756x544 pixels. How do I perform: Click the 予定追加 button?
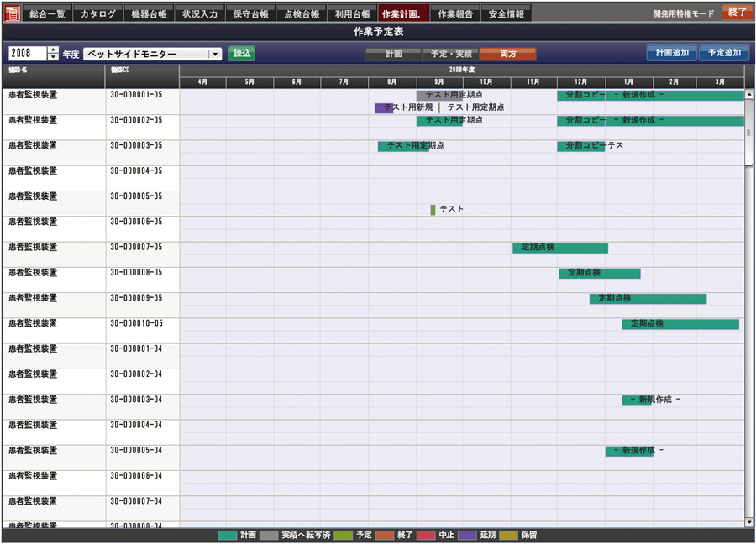(x=724, y=53)
